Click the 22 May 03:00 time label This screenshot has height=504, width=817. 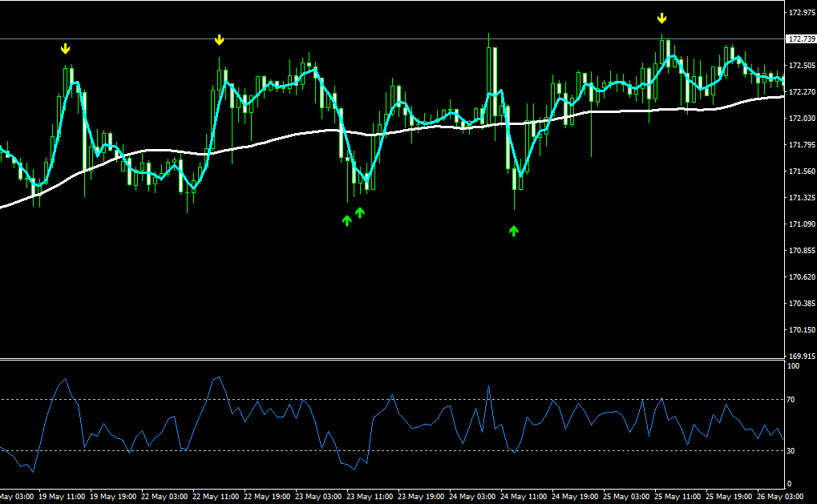(164, 497)
